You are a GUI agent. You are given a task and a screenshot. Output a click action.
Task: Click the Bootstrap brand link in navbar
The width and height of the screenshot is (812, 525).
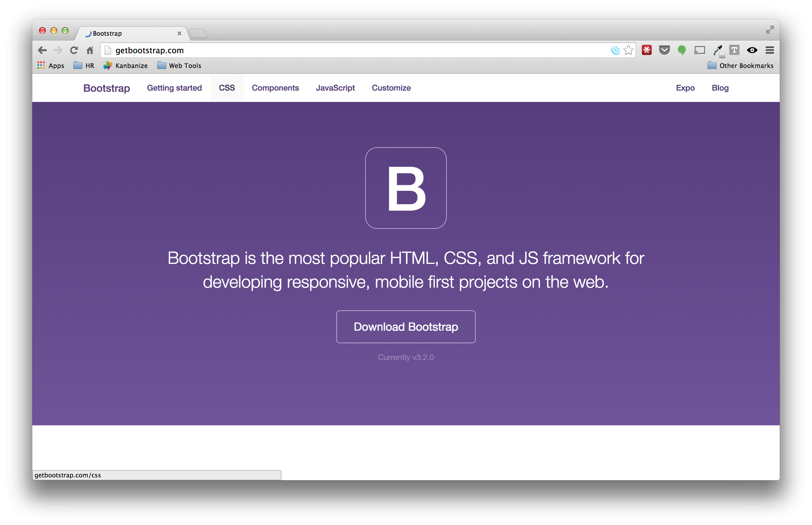(107, 88)
